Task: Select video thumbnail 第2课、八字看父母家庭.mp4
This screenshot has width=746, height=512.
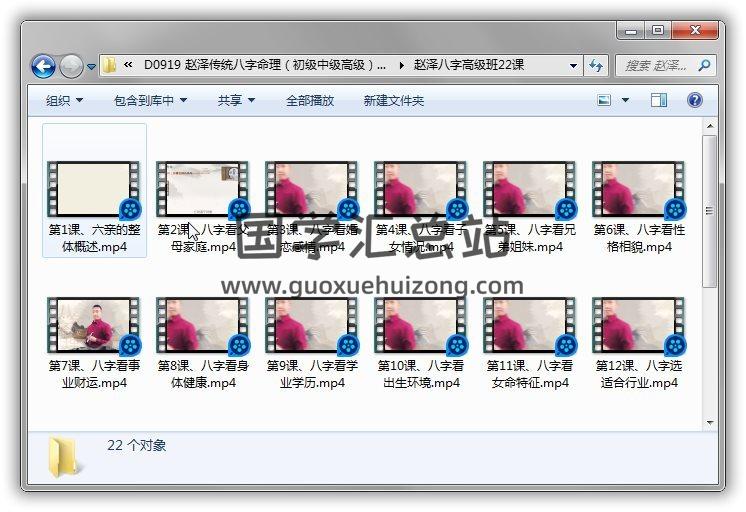Action: click(x=203, y=189)
